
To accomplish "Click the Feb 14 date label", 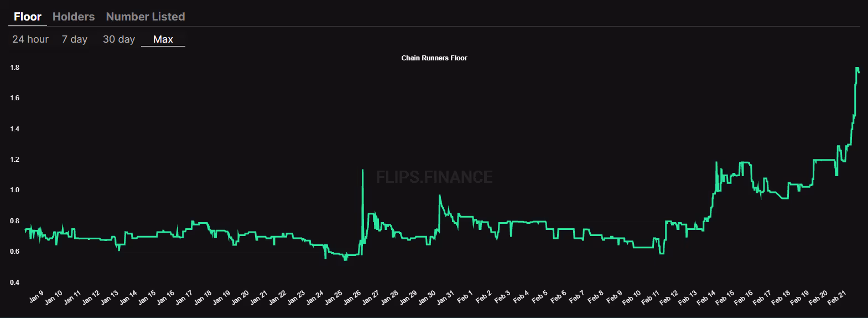I will point(706,298).
